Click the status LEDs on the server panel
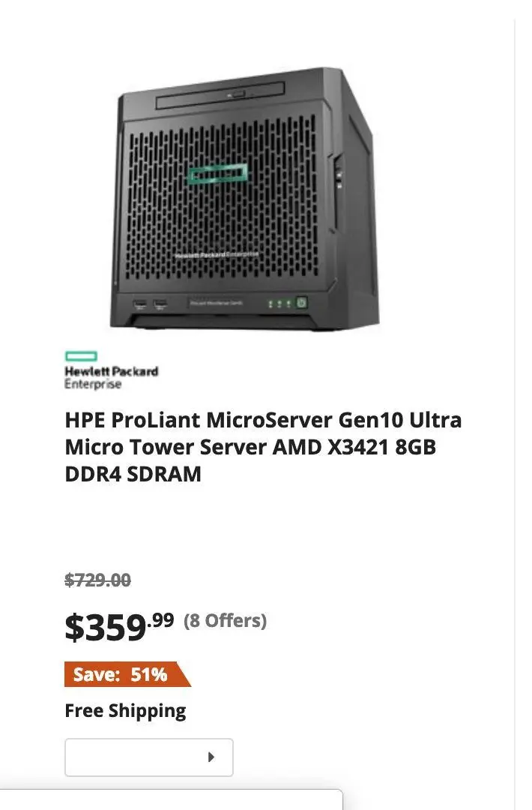This screenshot has height=810, width=532. point(279,303)
